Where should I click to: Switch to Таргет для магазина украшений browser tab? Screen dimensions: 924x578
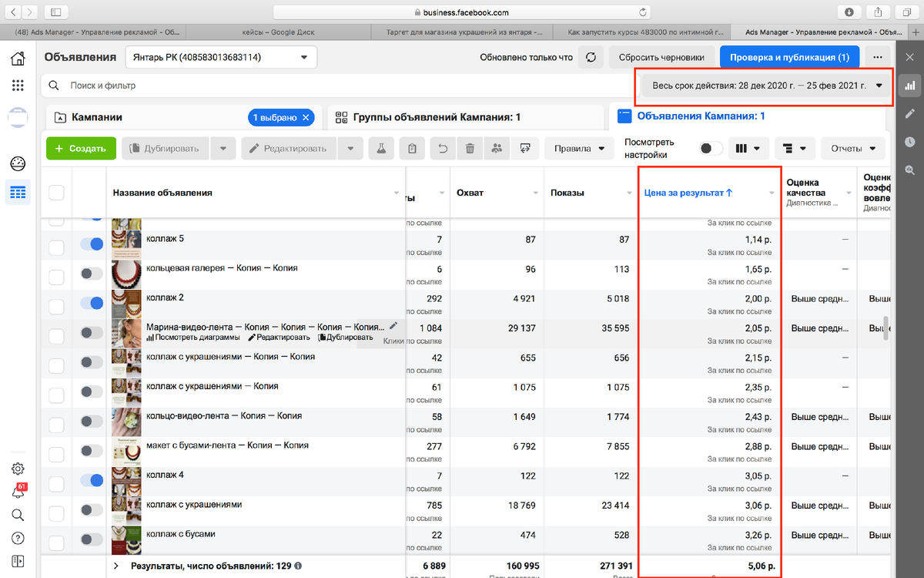coord(463,32)
